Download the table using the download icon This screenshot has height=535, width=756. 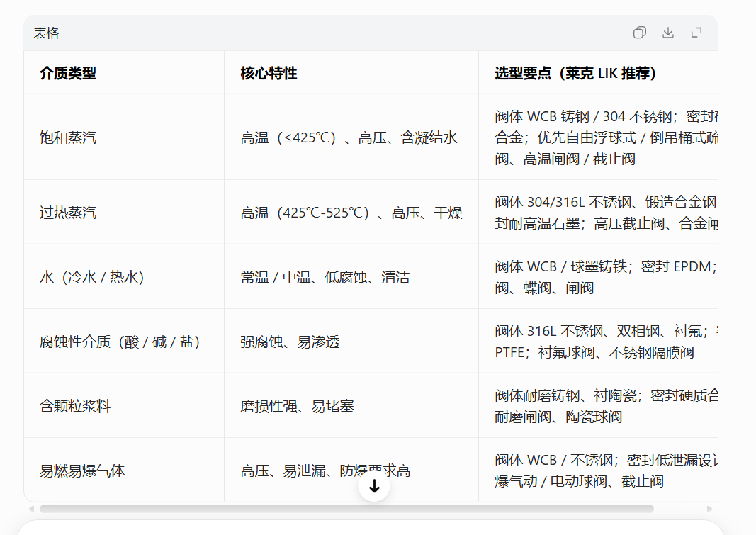[667, 33]
